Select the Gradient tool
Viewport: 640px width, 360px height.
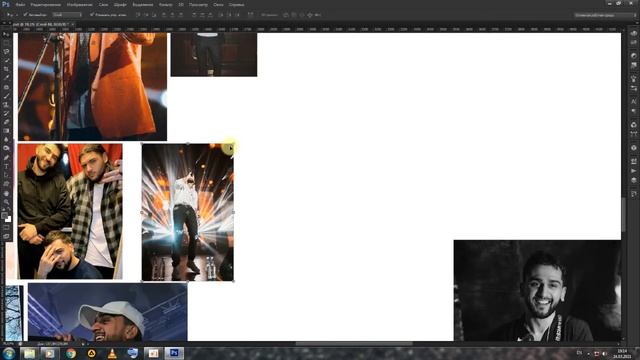pyautogui.click(x=6, y=131)
